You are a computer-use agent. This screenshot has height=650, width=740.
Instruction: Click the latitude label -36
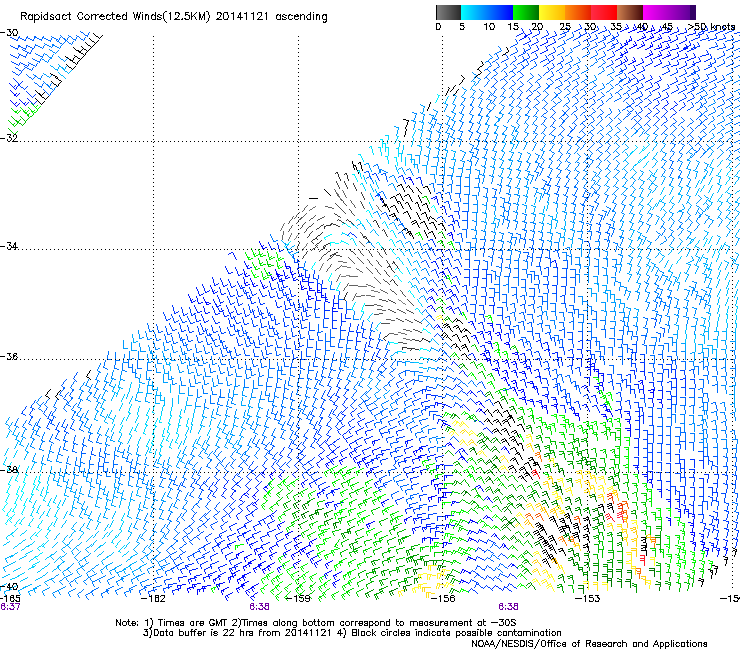9,356
